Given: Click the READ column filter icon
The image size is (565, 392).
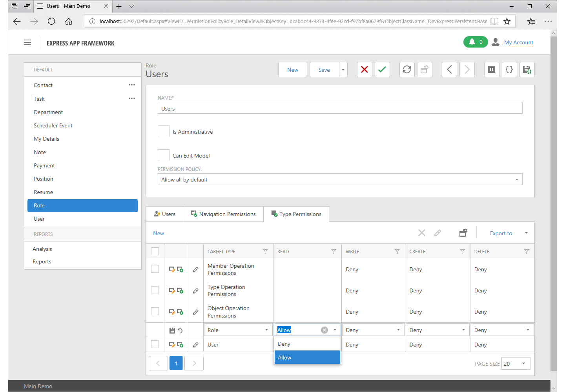Looking at the screenshot, I should 334,252.
